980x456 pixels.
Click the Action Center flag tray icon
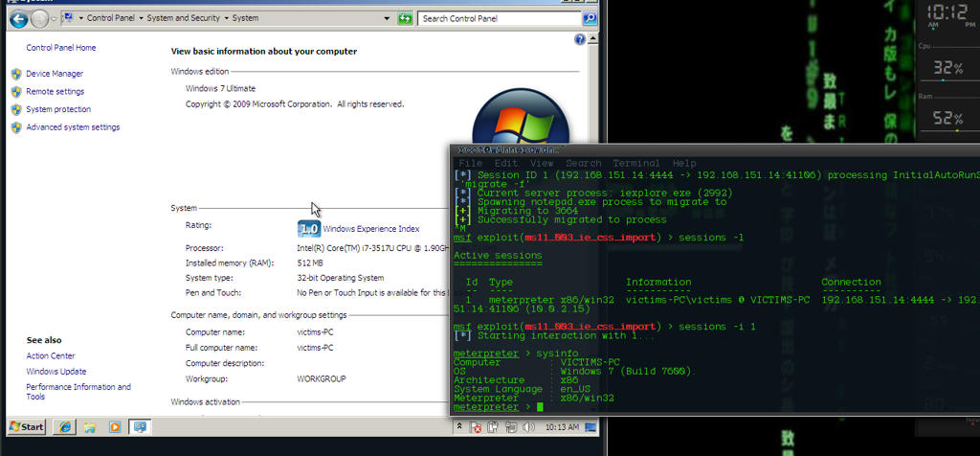(x=477, y=427)
